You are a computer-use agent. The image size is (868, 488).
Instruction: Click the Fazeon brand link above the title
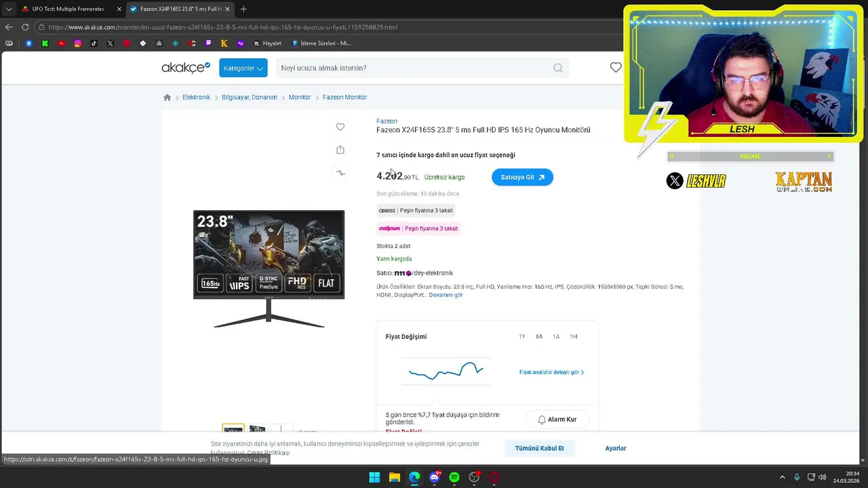387,121
